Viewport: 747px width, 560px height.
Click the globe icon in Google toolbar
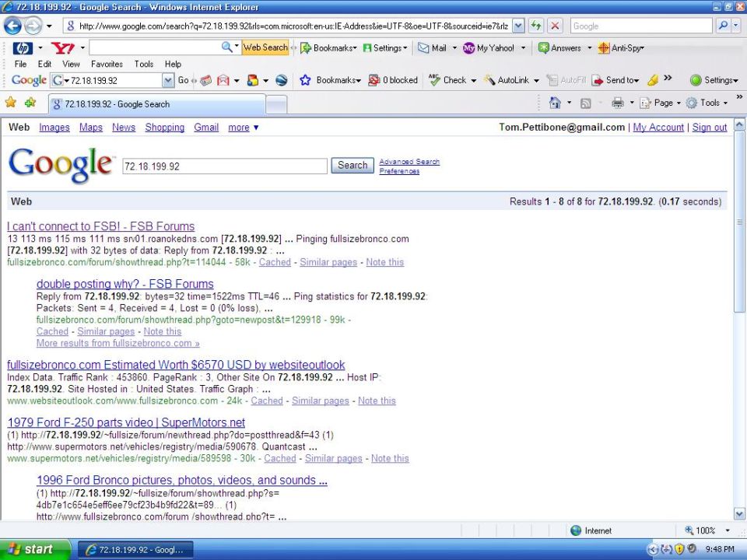point(282,80)
